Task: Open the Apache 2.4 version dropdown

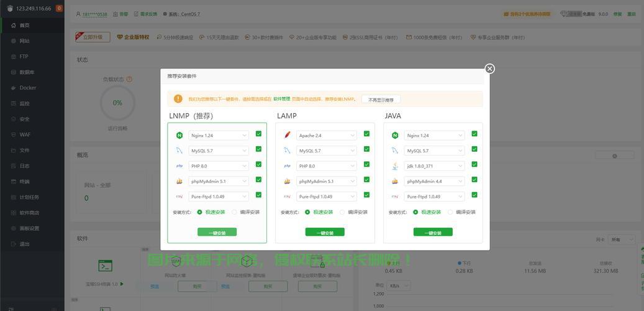Action: pyautogui.click(x=327, y=136)
